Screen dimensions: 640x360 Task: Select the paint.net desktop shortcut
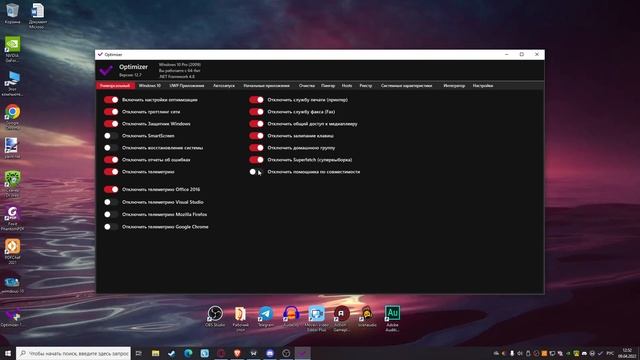[12, 148]
